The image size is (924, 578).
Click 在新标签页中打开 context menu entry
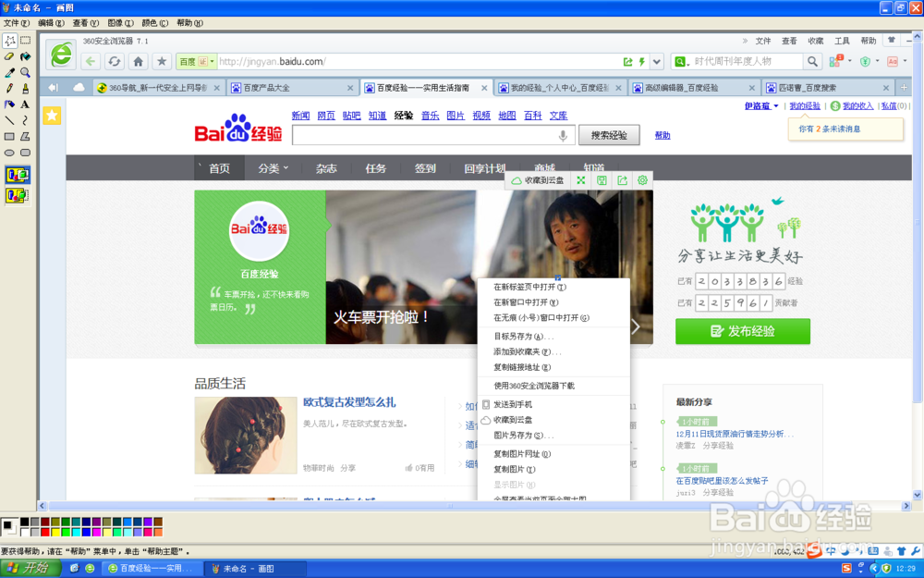[529, 288]
